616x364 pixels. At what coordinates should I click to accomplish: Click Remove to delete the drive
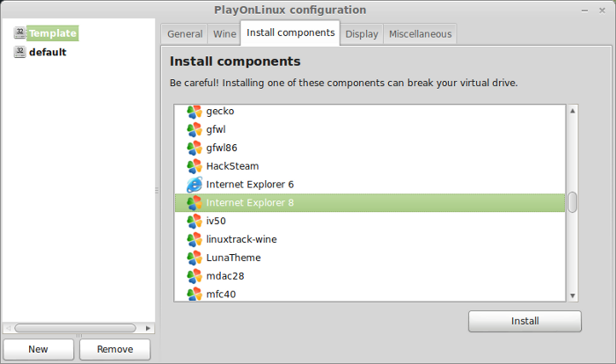[114, 349]
